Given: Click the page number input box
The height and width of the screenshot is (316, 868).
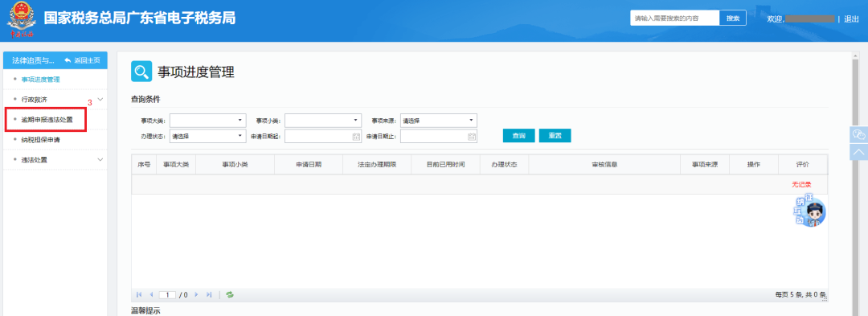Looking at the screenshot, I should click(167, 295).
